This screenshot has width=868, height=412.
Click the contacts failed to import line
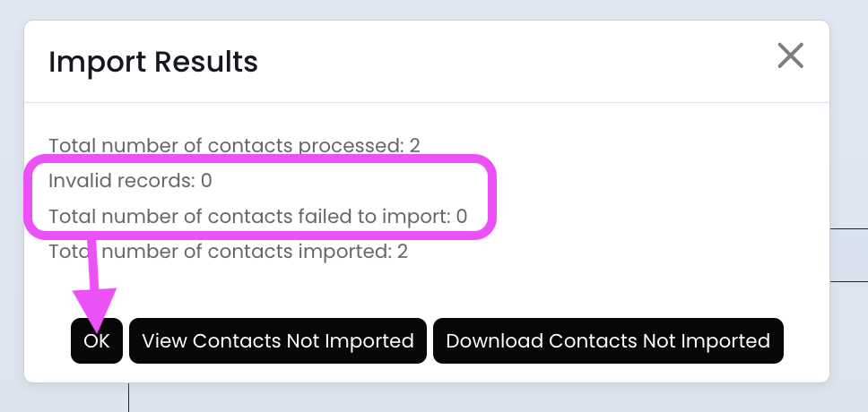(x=257, y=216)
